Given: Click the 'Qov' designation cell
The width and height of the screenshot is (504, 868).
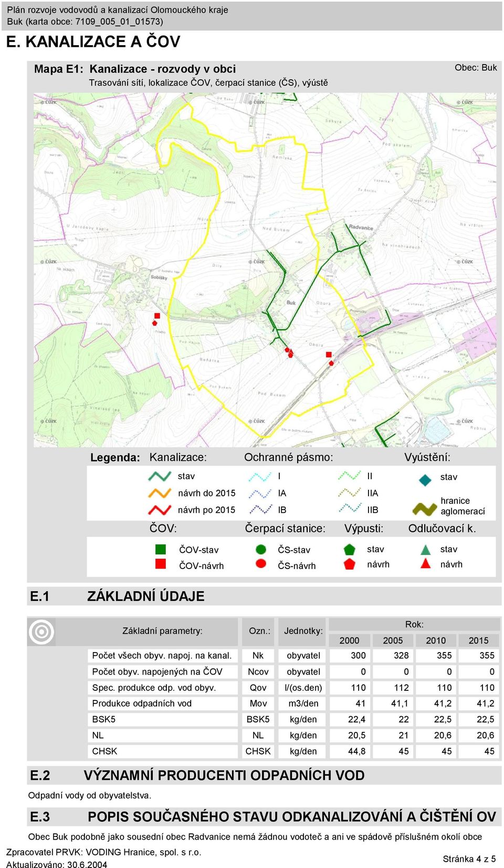Looking at the screenshot, I should click(x=258, y=687).
